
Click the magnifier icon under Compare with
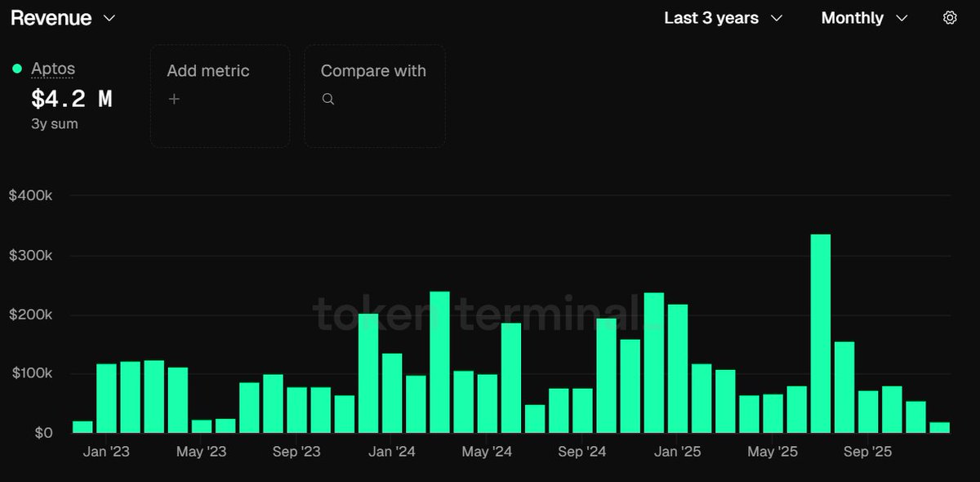coord(327,99)
